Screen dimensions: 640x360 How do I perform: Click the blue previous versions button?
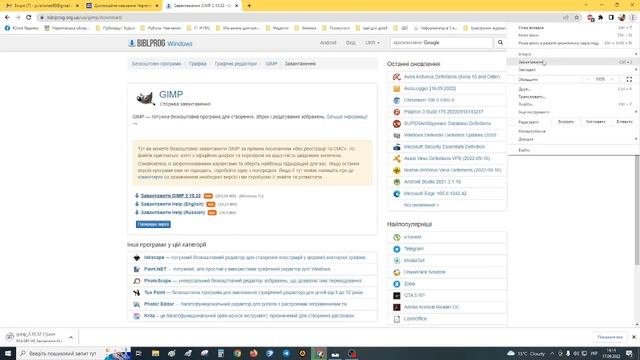click(153, 224)
